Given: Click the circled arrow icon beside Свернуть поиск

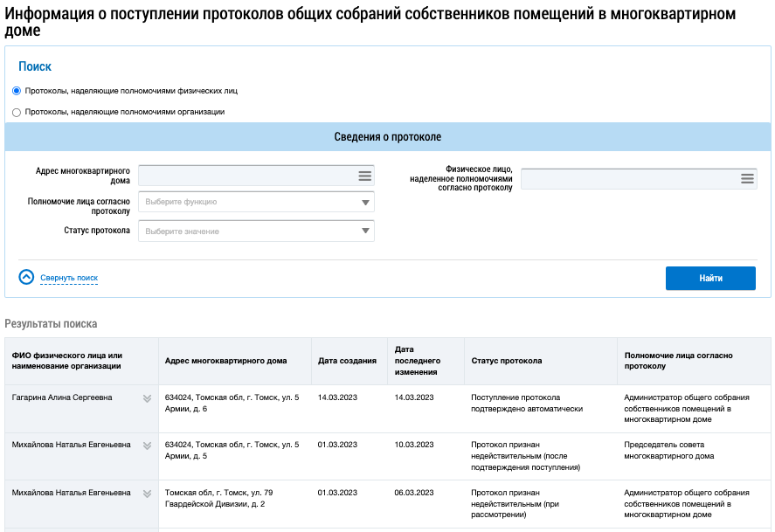Looking at the screenshot, I should 26,277.
